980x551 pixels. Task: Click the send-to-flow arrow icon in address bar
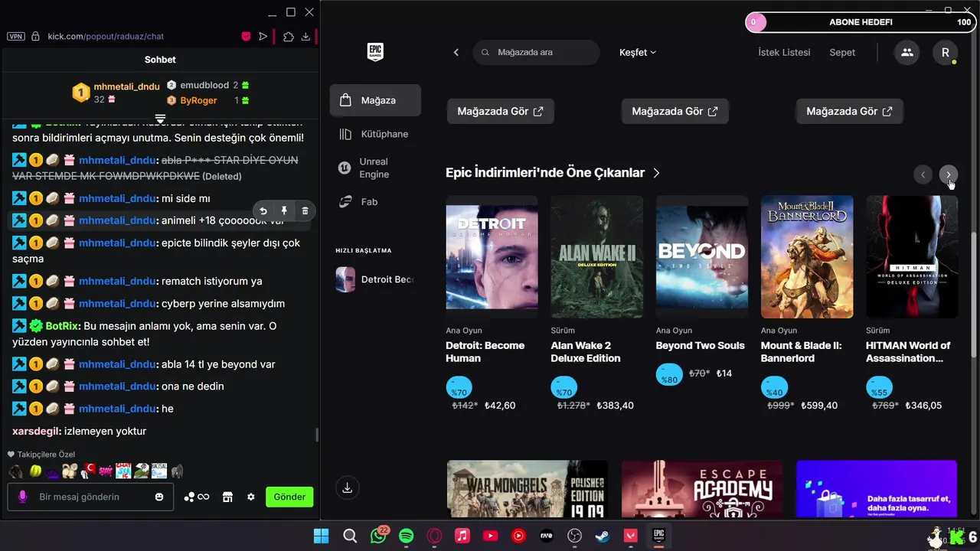263,36
